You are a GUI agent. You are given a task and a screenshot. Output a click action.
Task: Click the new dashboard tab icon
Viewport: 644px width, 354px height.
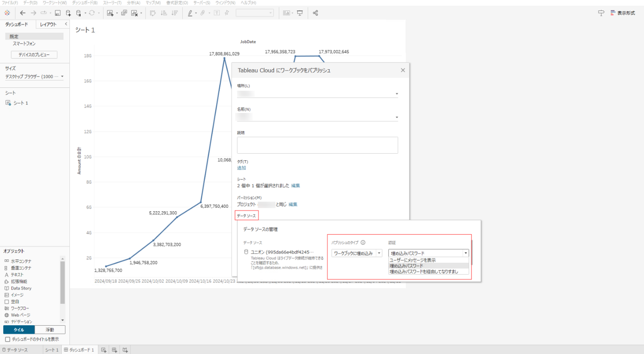[114, 350]
